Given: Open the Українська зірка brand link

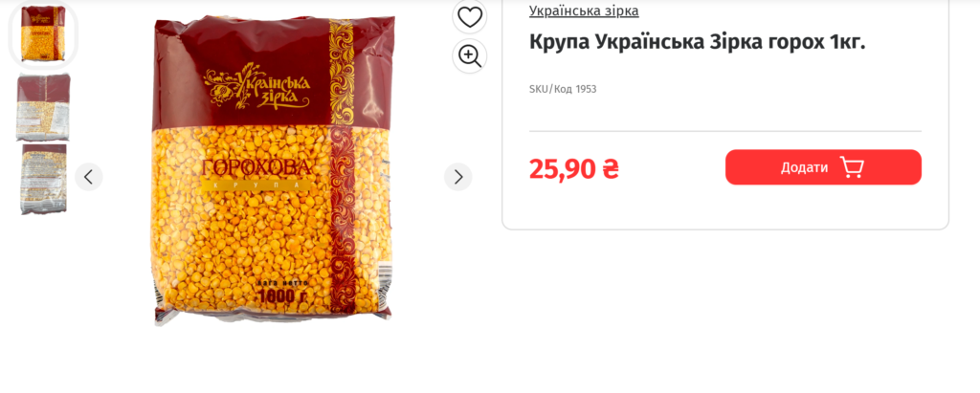Looking at the screenshot, I should 584,11.
